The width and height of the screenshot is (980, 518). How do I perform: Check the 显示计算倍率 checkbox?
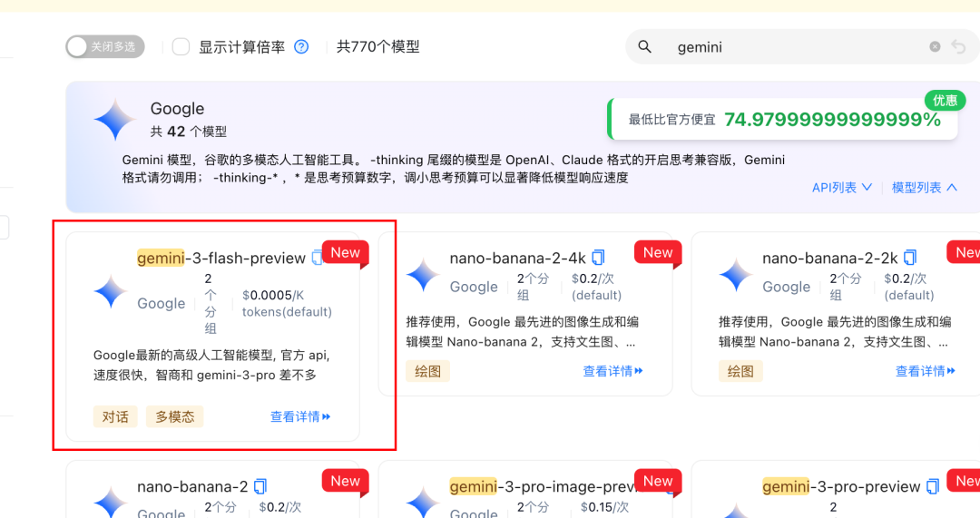(181, 47)
